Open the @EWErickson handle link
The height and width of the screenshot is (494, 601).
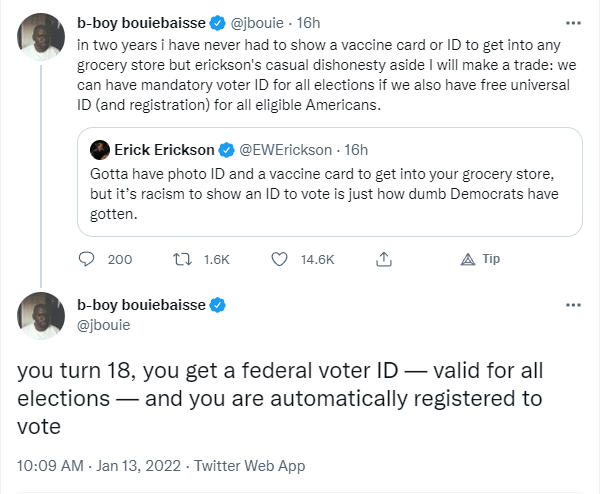click(286, 150)
